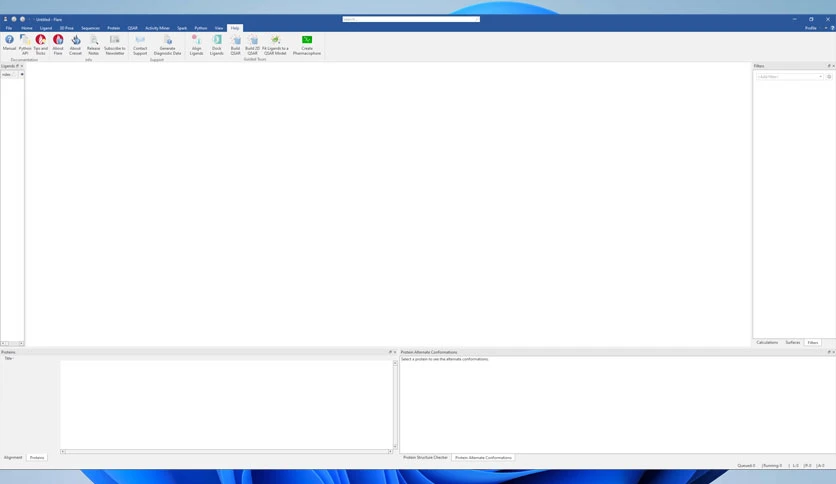Click the search box in title bar
The image size is (836, 484).
pyautogui.click(x=411, y=19)
